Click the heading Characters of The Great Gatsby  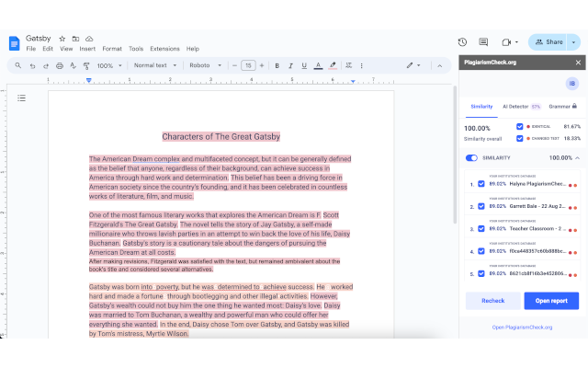tap(221, 137)
